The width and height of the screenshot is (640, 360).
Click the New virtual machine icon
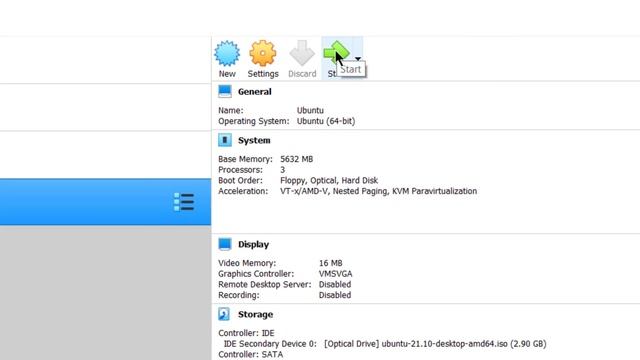227,53
